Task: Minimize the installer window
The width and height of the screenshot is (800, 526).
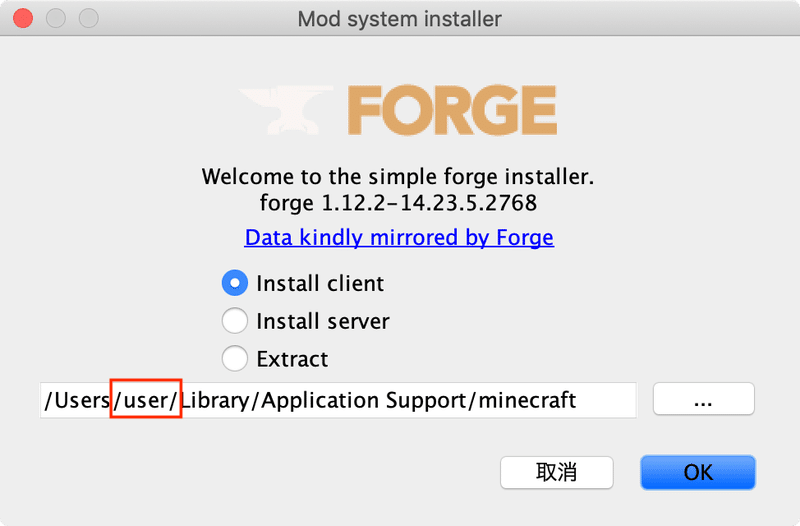Action: tap(56, 19)
